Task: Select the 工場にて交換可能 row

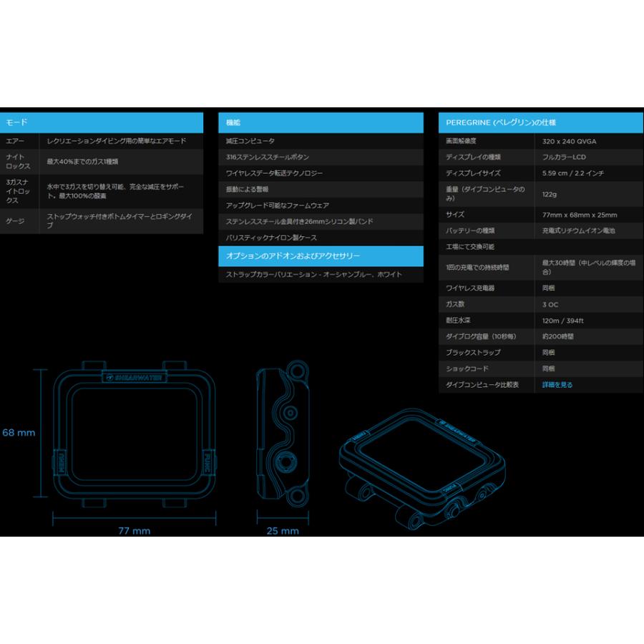Action: click(541, 246)
